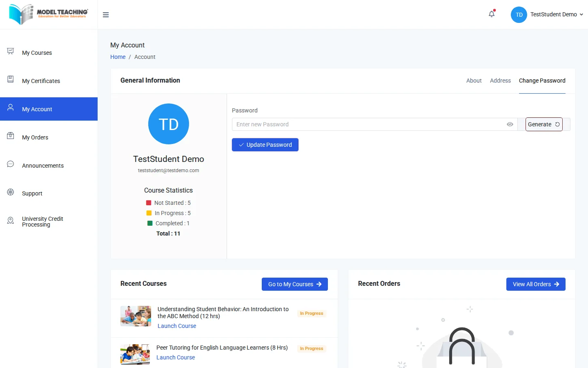Click the Course Statistics heading
Viewport: 588px width, 368px height.
coord(168,190)
